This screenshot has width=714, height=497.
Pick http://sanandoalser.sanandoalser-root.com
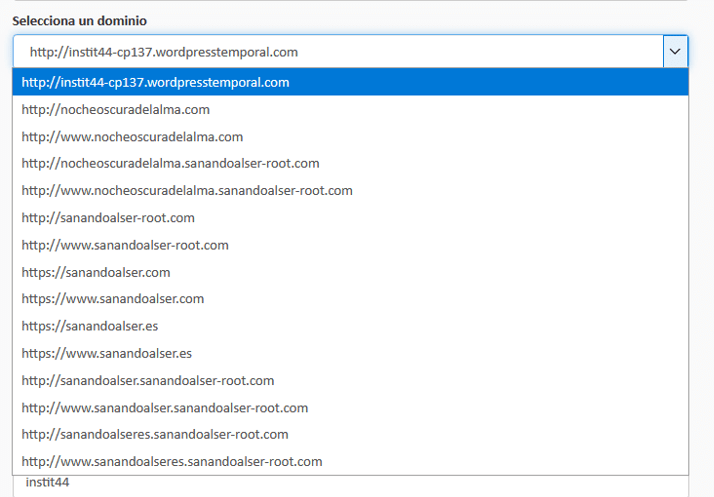tap(351, 380)
